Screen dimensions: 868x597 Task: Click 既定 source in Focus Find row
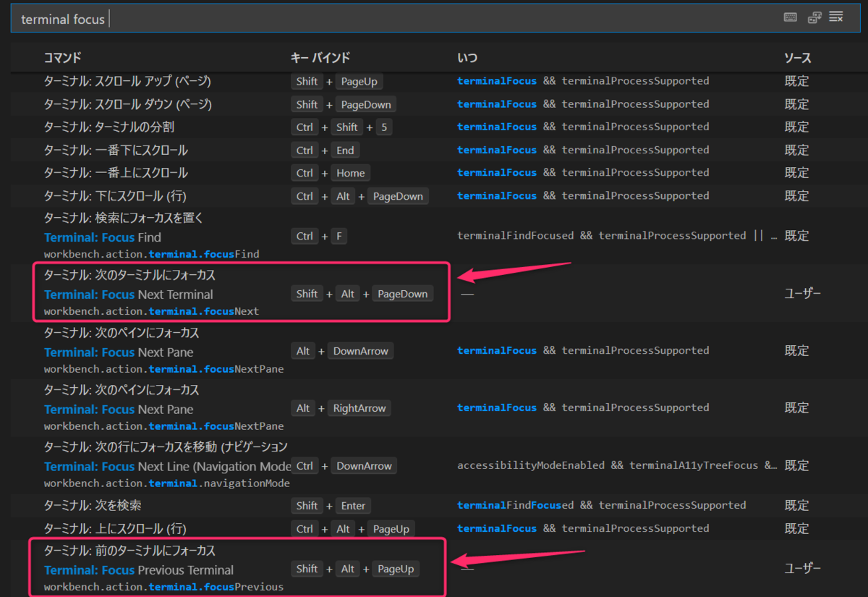pyautogui.click(x=797, y=236)
